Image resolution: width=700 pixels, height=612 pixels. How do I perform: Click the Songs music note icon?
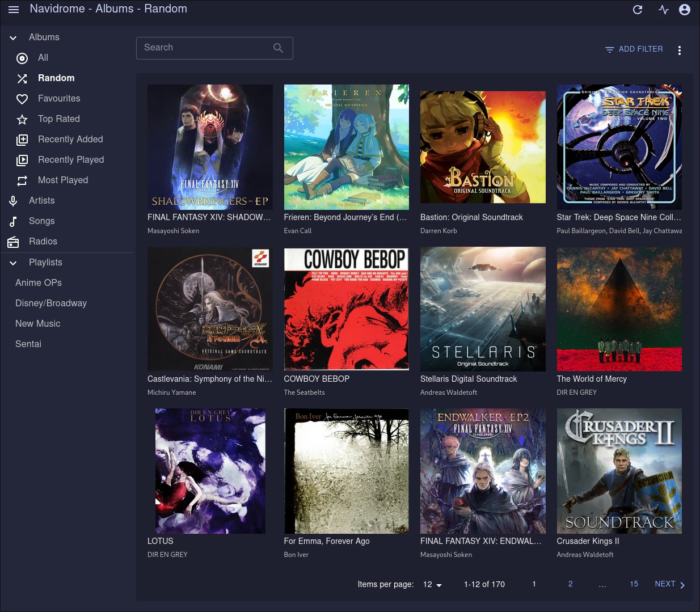point(13,222)
